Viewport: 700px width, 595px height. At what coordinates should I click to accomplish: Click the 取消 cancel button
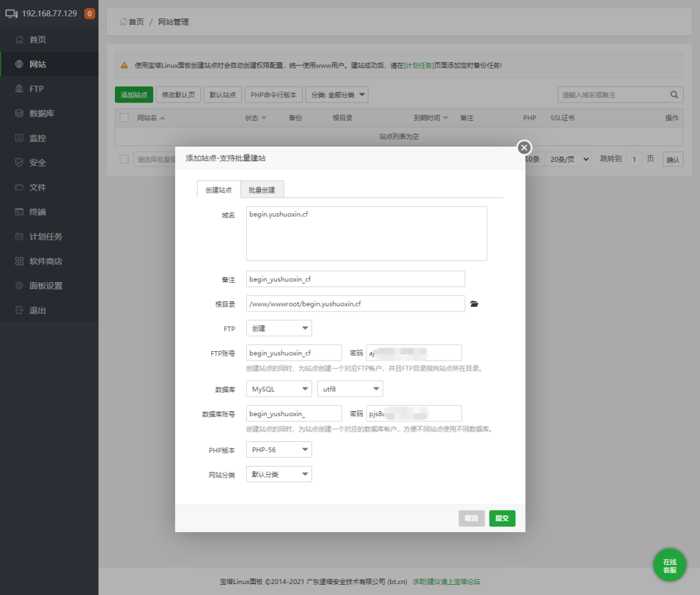point(472,518)
